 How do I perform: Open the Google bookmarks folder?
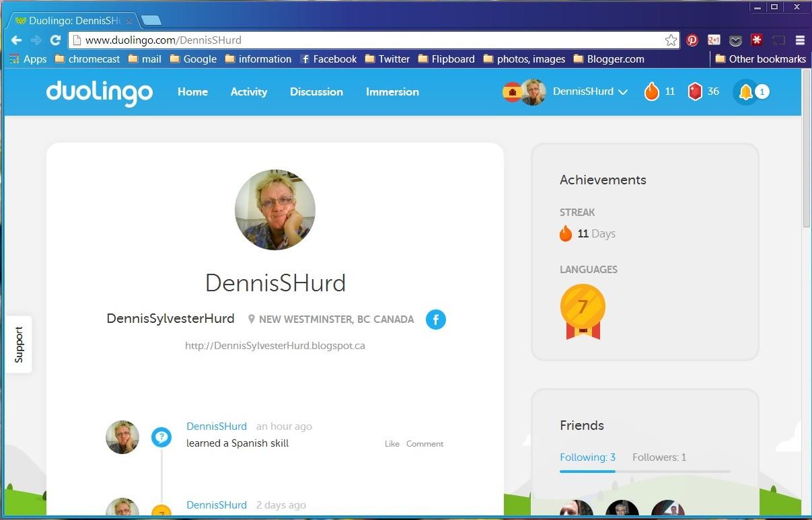click(193, 59)
